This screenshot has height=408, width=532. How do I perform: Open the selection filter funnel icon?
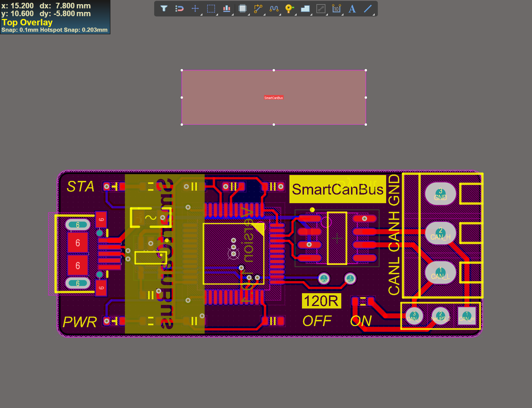tap(164, 9)
